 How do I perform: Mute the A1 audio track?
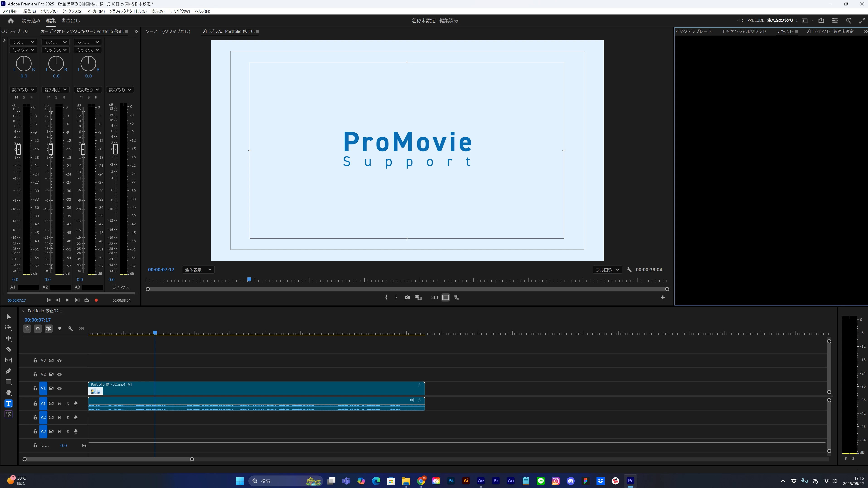click(60, 404)
